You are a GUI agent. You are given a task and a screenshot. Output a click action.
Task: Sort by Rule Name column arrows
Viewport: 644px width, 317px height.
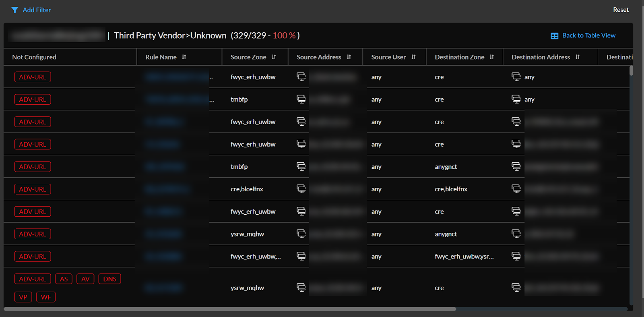(184, 57)
